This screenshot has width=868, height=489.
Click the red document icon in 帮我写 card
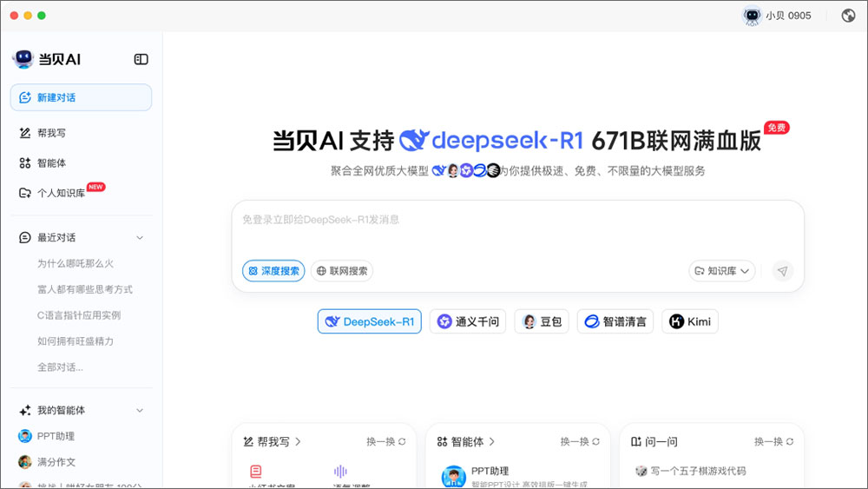tap(256, 472)
